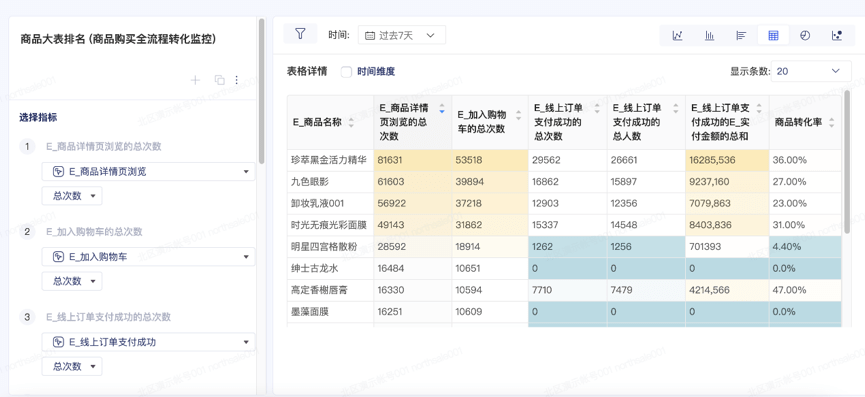
Task: Click product cell 墨藻面膜
Action: pos(330,312)
